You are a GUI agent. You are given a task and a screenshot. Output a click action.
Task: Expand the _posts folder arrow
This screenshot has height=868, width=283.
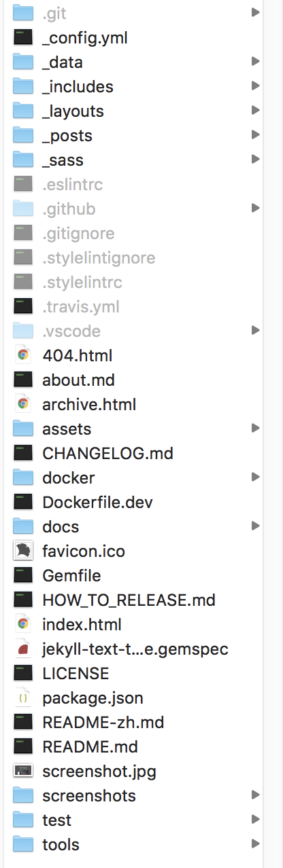tap(255, 134)
